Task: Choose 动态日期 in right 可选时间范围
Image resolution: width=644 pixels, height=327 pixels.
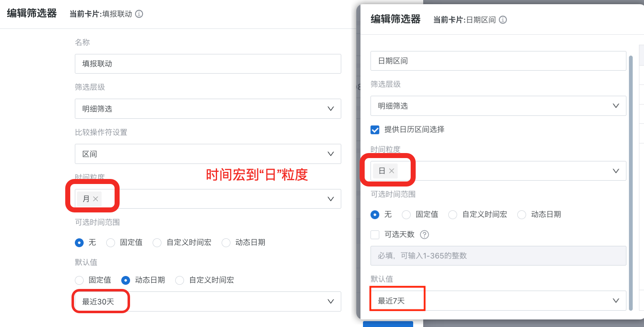Action: click(x=522, y=215)
